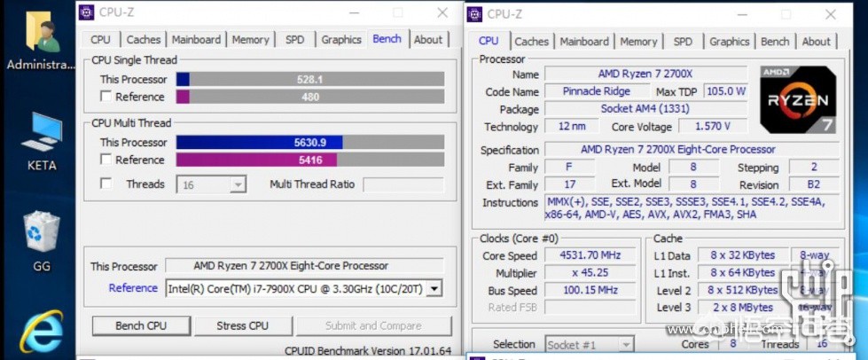
Task: Open SPD tab in right window
Action: tap(683, 42)
